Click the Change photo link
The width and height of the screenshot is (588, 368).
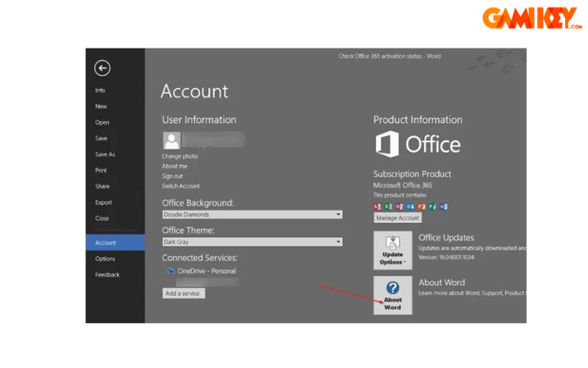pos(180,157)
